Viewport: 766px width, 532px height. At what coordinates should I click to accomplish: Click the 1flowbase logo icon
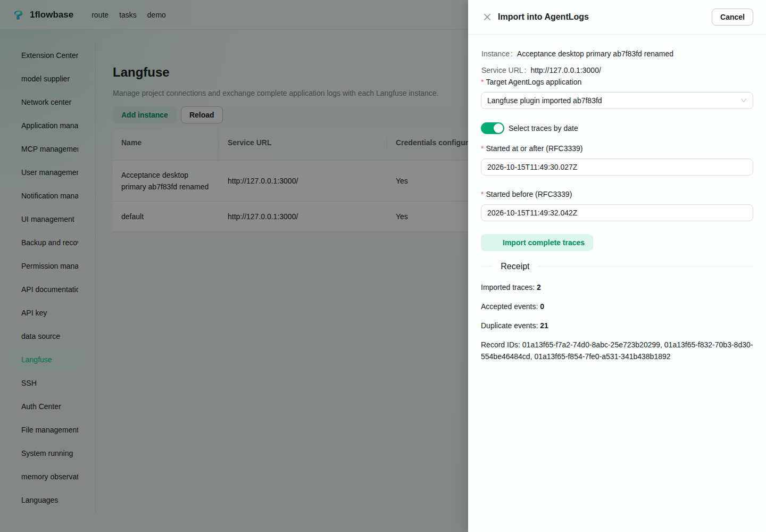point(19,15)
